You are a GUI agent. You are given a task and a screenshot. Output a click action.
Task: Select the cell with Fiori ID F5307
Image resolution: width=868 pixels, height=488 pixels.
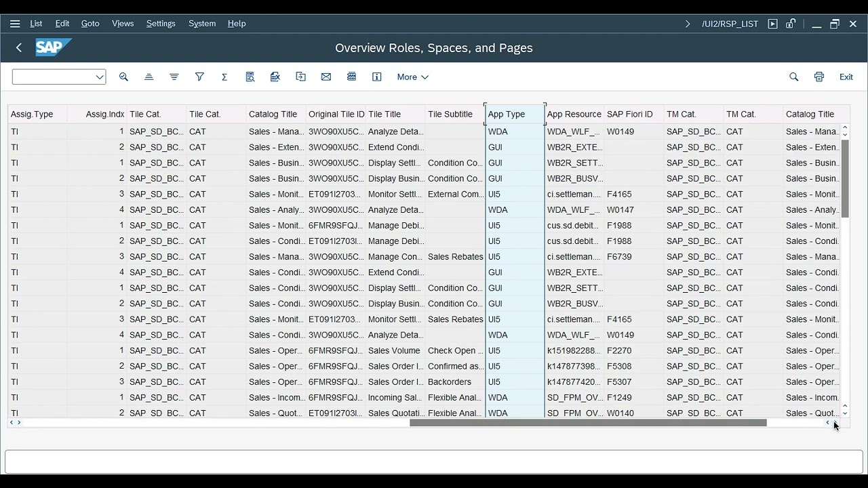(x=634, y=382)
